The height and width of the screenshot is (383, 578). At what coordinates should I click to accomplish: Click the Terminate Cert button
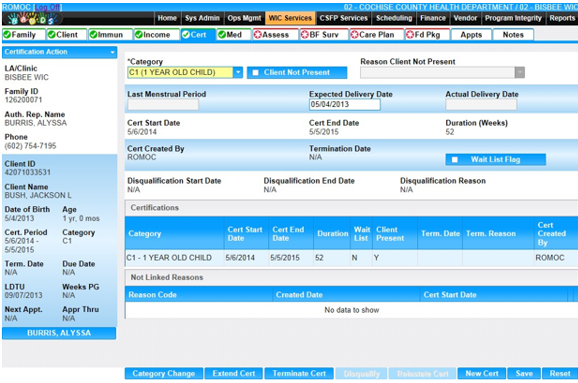coord(299,373)
